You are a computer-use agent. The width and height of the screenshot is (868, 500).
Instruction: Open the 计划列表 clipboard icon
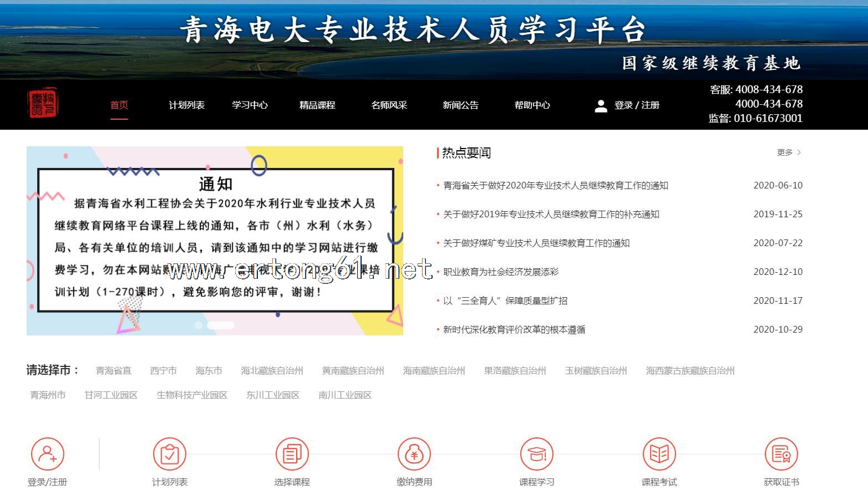click(170, 454)
